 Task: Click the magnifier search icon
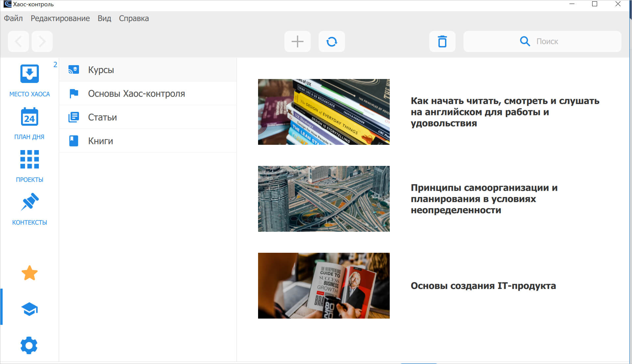coord(525,41)
